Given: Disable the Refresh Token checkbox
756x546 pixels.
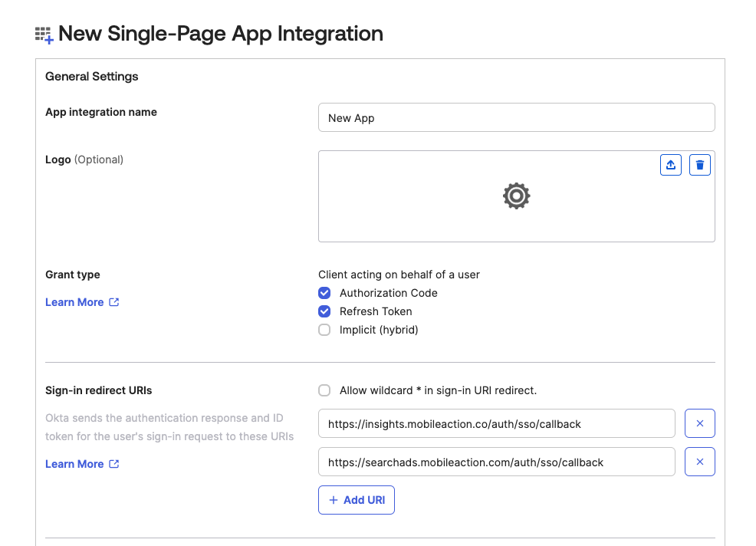Looking at the screenshot, I should click(324, 311).
